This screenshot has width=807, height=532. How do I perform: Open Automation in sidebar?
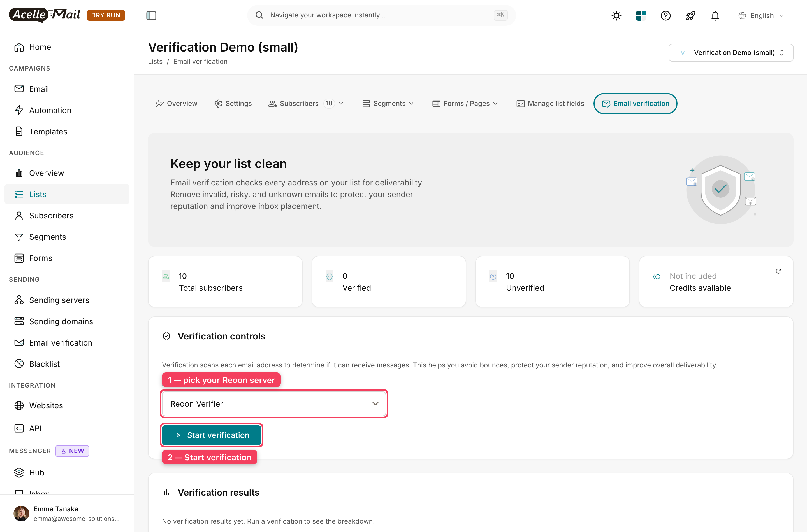tap(67, 110)
